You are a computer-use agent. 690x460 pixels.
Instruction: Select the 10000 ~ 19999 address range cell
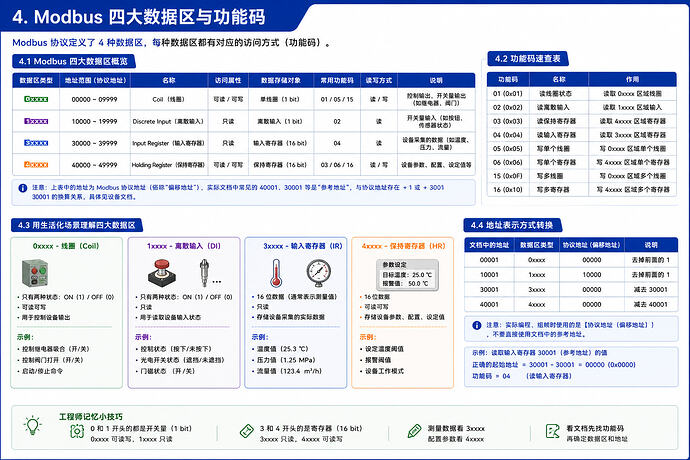pyautogui.click(x=95, y=121)
